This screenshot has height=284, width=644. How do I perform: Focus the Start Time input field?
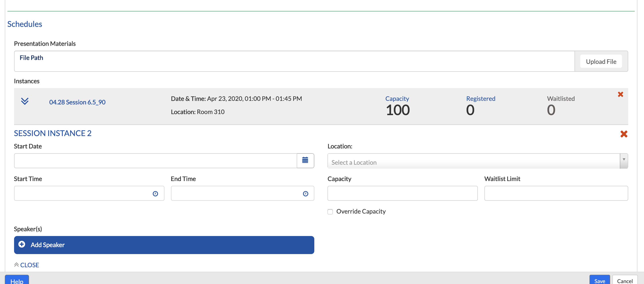point(89,193)
